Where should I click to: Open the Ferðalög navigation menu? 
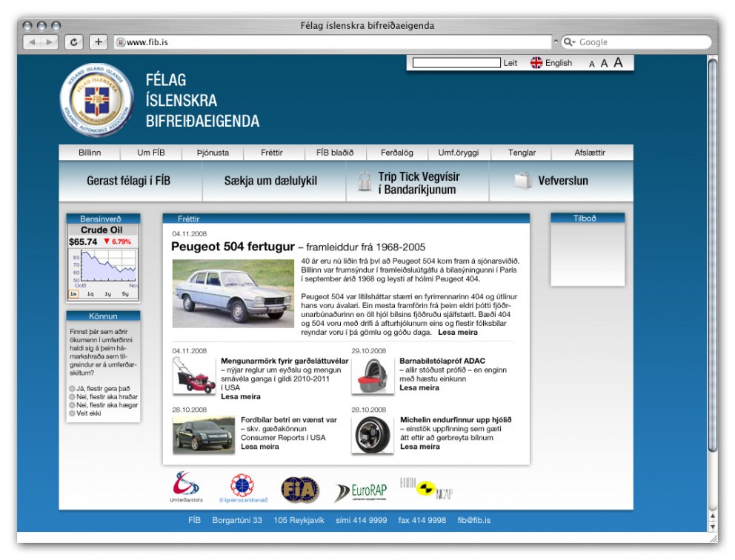pyautogui.click(x=397, y=153)
